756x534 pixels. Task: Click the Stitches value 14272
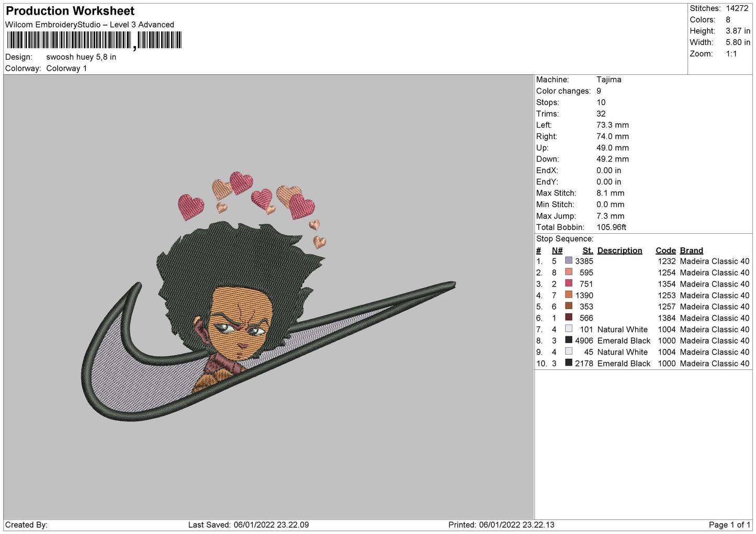(x=737, y=8)
